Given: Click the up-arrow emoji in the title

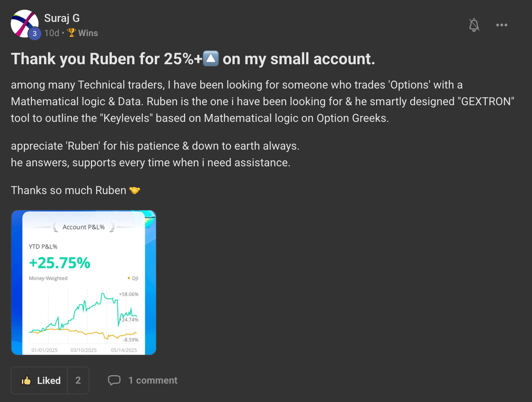Looking at the screenshot, I should click(x=210, y=58).
